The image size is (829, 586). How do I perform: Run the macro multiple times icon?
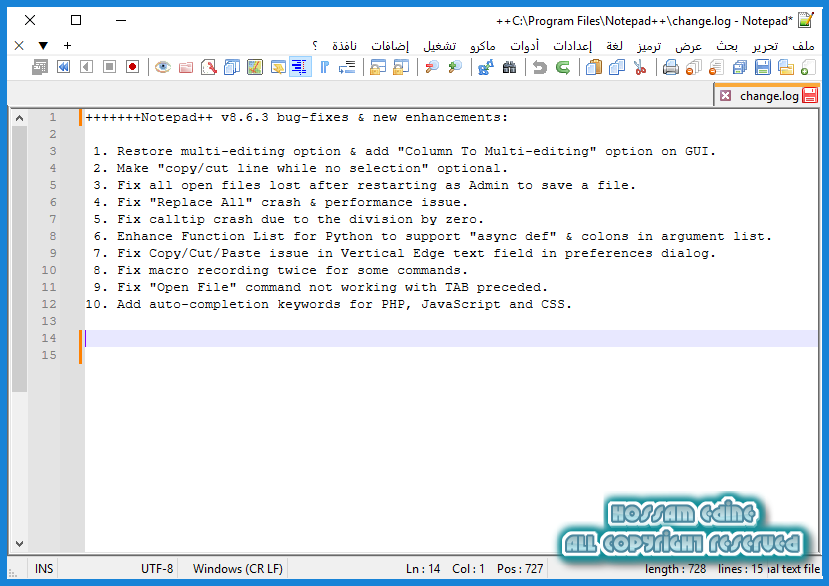[63, 67]
